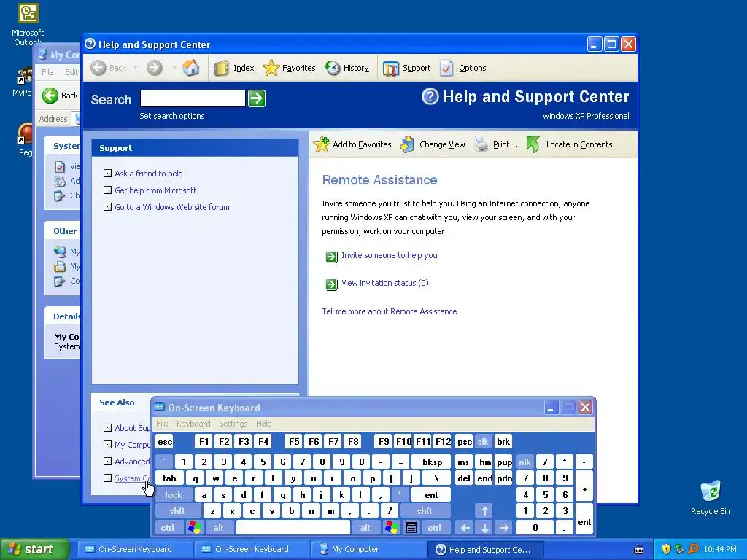Click the bksp key on keyboard
Screen dimensions: 747x560
pyautogui.click(x=432, y=462)
